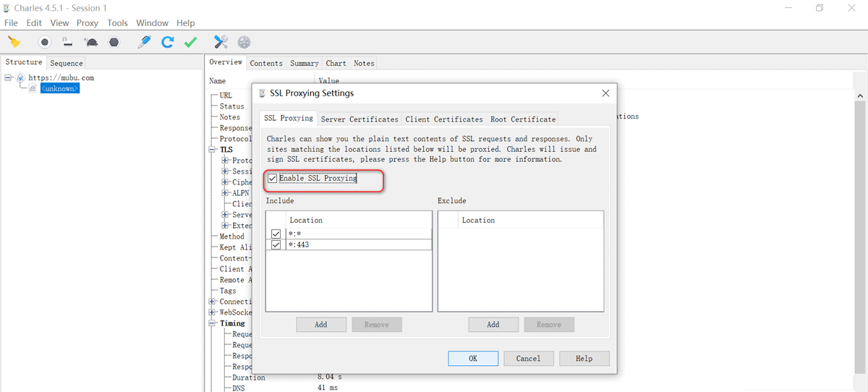Open the Proxy menu
The image size is (868, 392).
(x=87, y=23)
